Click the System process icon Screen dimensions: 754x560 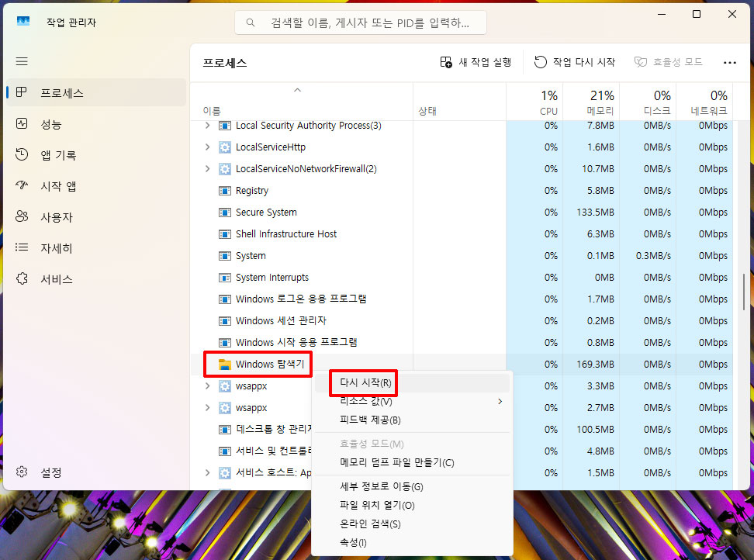[x=224, y=256]
